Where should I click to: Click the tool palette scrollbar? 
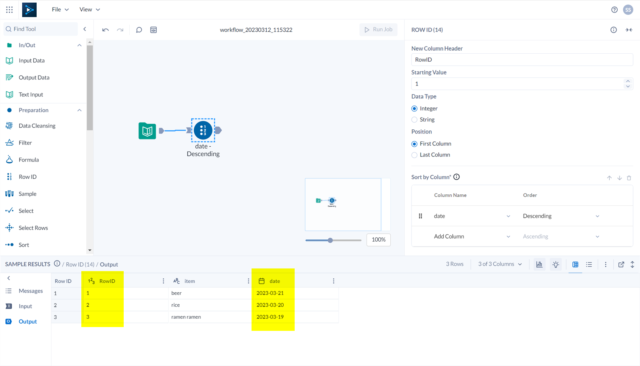(x=90, y=88)
